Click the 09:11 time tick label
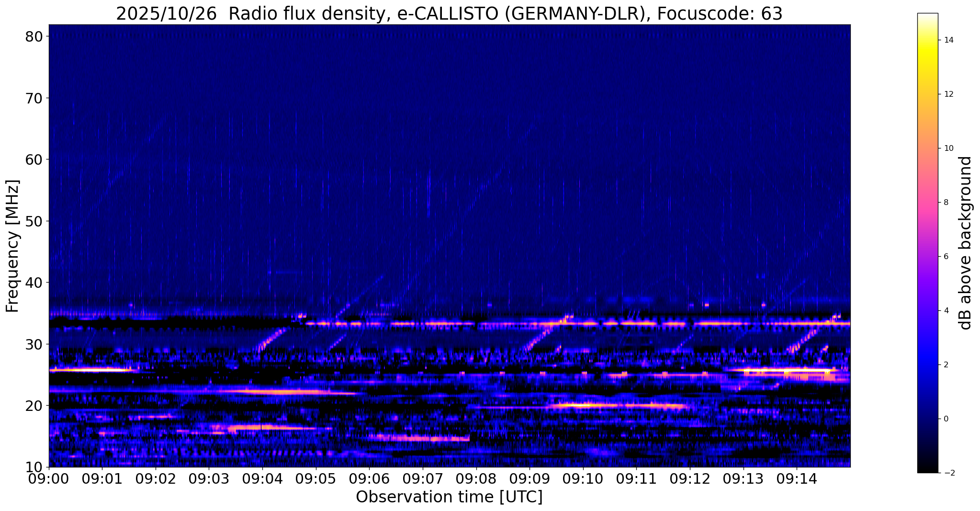The width and height of the screenshot is (980, 511). [636, 478]
